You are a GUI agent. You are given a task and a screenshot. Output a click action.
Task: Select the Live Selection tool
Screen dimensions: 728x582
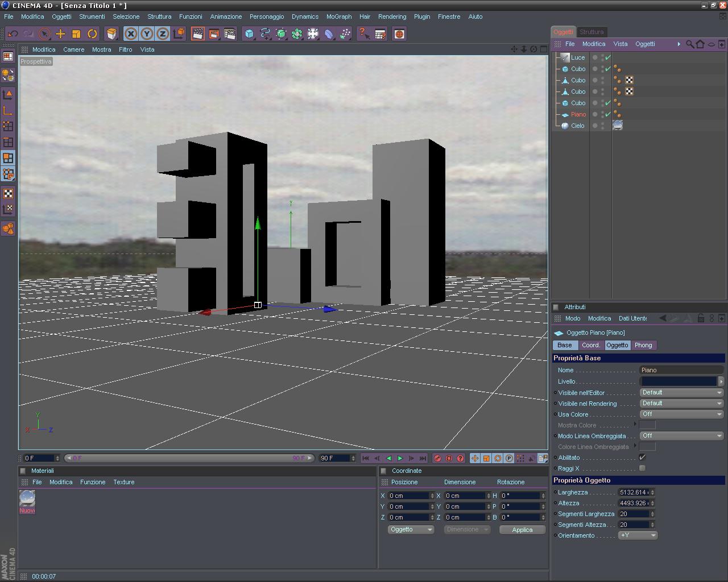coord(44,34)
